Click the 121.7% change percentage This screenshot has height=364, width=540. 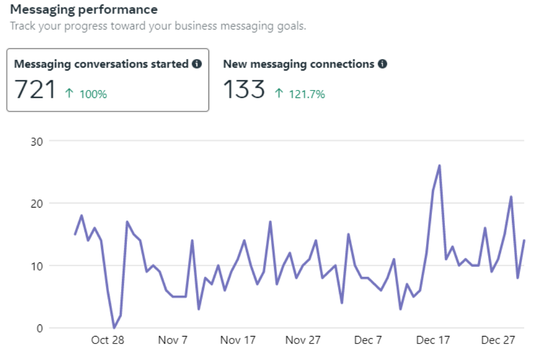click(x=307, y=94)
